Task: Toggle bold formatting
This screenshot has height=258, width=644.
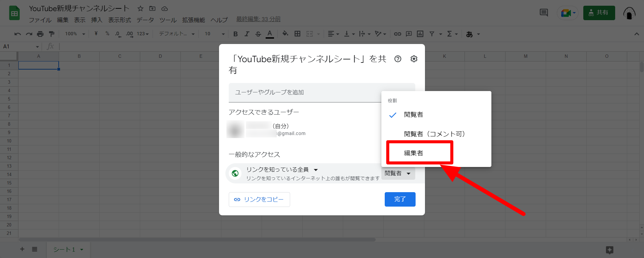Action: click(235, 34)
